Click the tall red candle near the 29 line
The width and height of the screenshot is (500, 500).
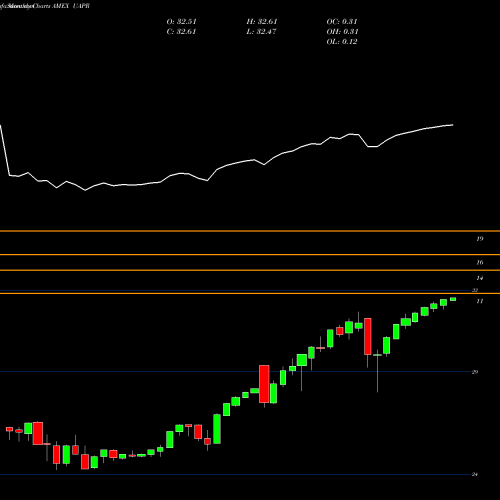[x=264, y=384]
